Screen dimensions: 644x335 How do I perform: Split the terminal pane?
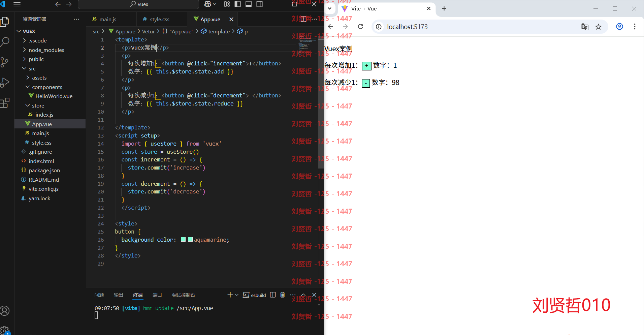click(x=273, y=295)
